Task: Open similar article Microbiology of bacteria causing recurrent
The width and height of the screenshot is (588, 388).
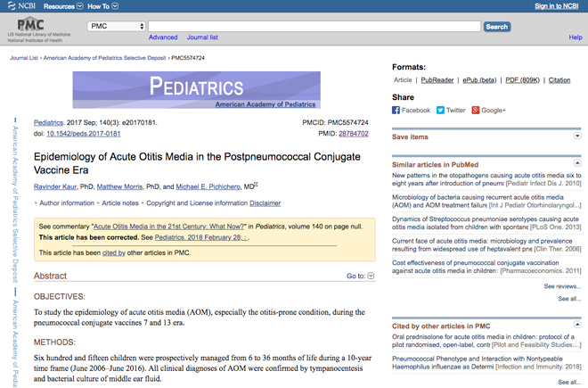Action: (x=486, y=201)
